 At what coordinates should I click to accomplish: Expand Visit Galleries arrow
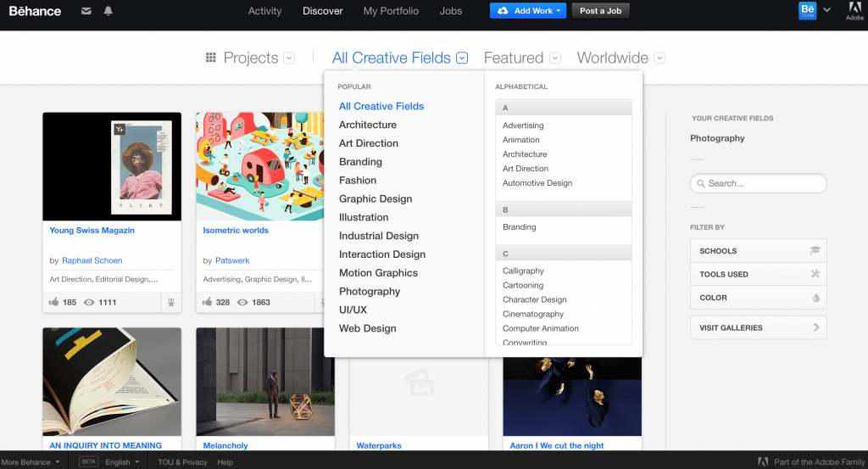tap(816, 327)
